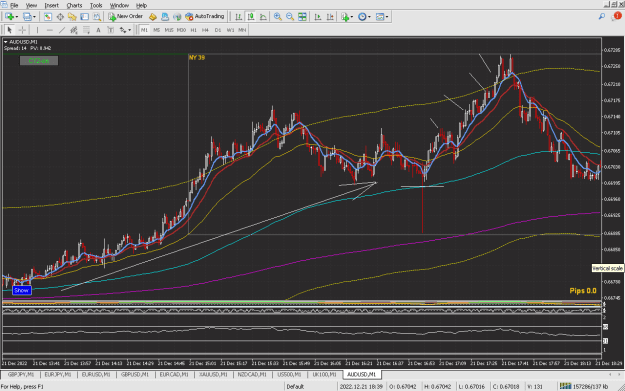625x391 pixels.
Task: Set the timeframe to D1
Action: [218, 30]
